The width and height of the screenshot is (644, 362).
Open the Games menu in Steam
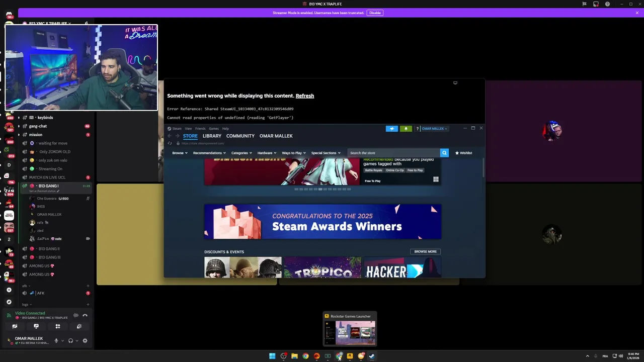pos(214,129)
